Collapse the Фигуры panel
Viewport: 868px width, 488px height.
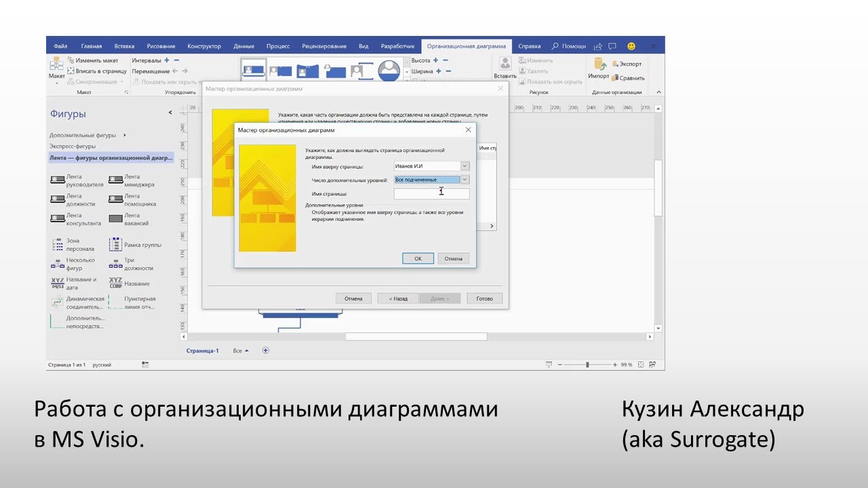click(170, 113)
